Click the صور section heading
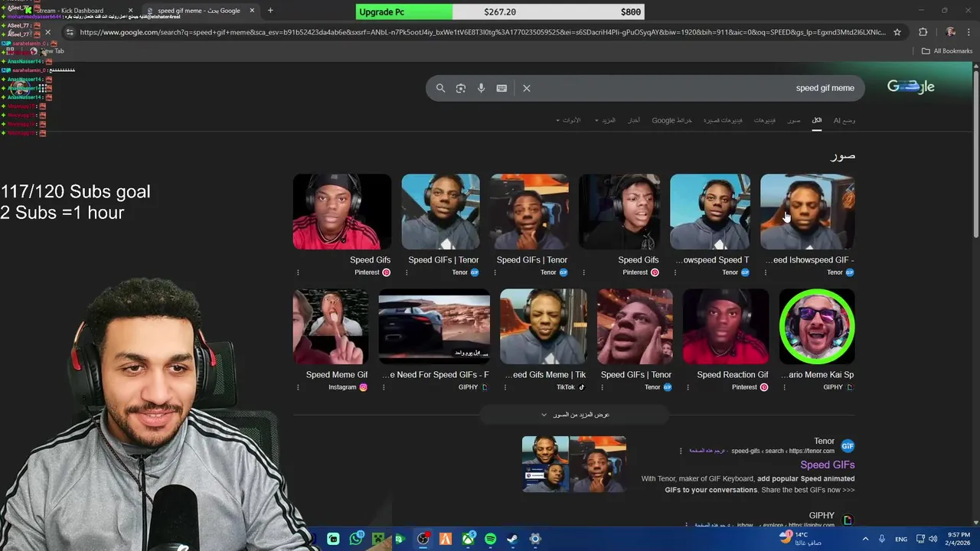Image resolution: width=980 pixels, height=551 pixels. pyautogui.click(x=843, y=155)
